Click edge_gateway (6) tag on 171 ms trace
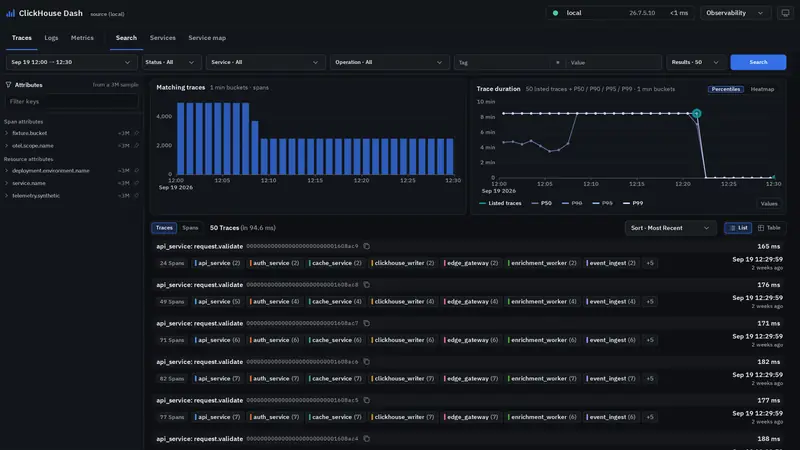The width and height of the screenshot is (800, 450). pos(471,340)
